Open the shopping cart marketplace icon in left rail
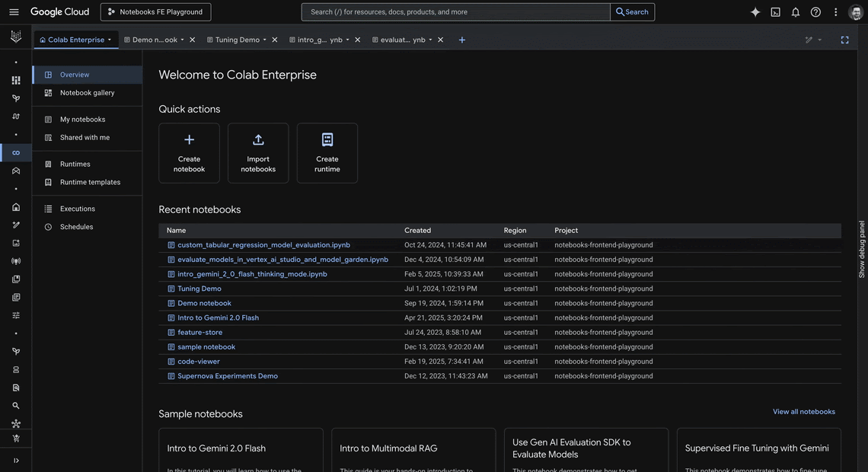This screenshot has height=472, width=868. coord(16,439)
